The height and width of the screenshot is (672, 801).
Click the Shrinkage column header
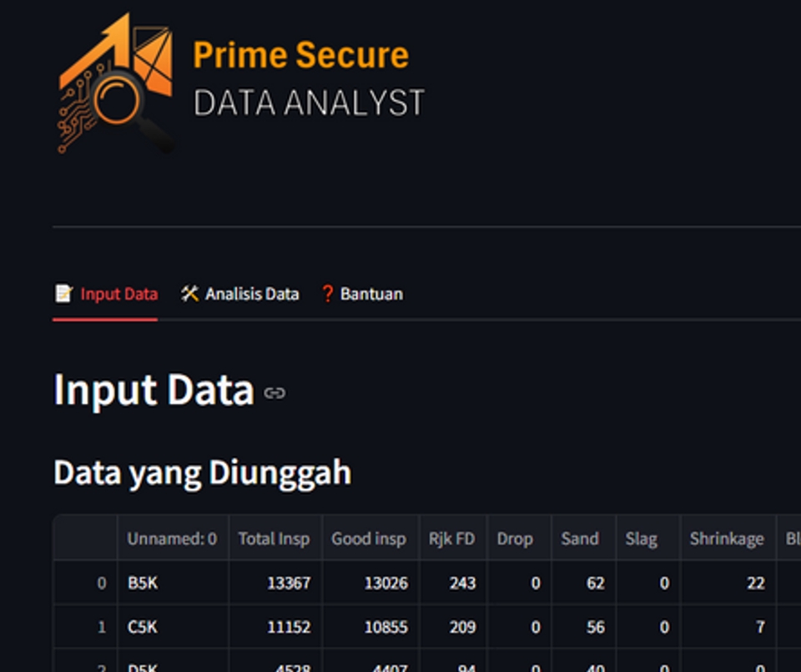[727, 538]
